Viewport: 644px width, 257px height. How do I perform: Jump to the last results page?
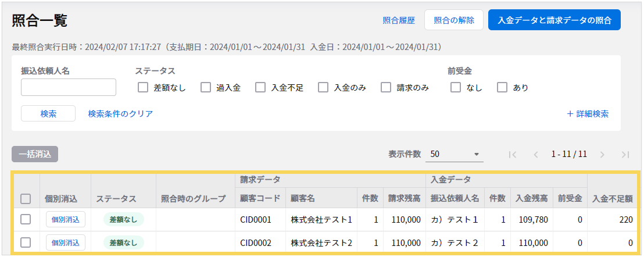click(625, 155)
